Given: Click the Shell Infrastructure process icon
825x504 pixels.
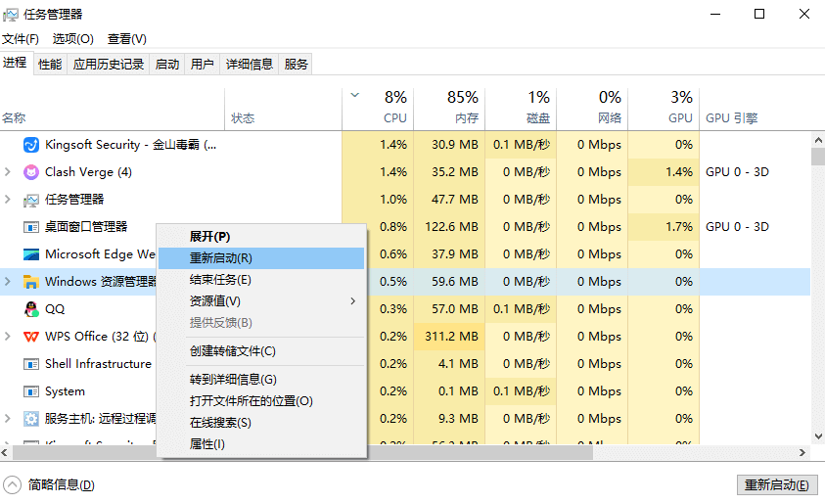Looking at the screenshot, I should (31, 364).
